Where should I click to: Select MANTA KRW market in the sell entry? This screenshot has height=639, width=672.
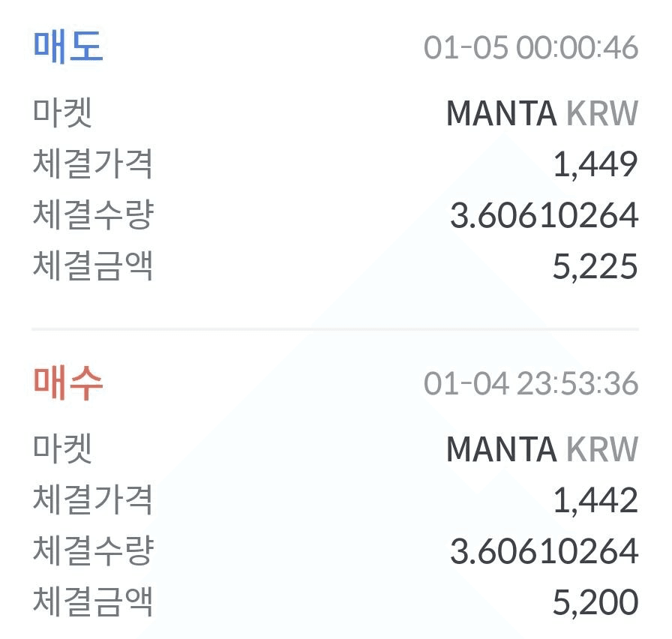(541, 114)
